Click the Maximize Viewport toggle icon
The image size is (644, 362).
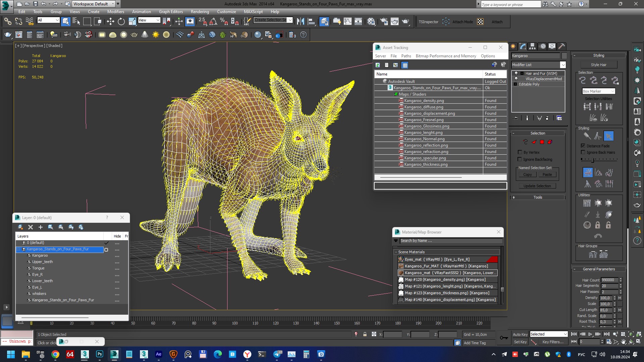tap(639, 342)
